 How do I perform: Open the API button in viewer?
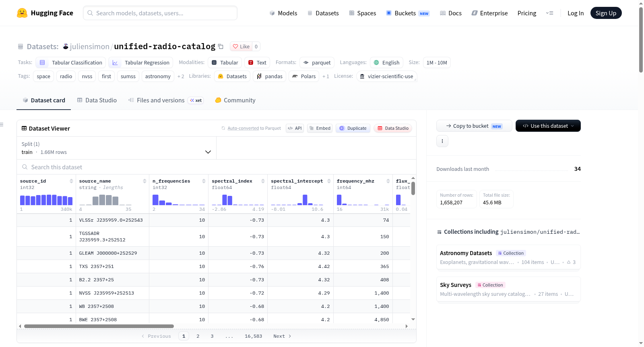pyautogui.click(x=295, y=128)
